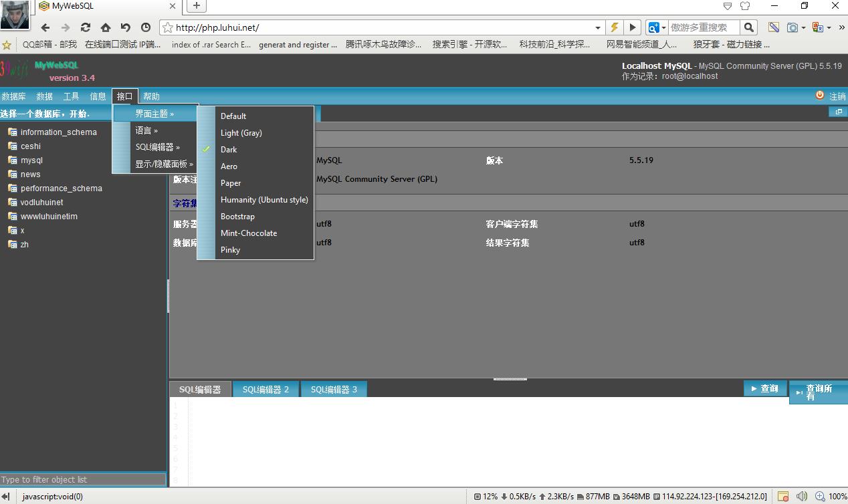Screen dimensions: 848x504
Task: Click the pencil note tool icon
Action: [x=773, y=27]
